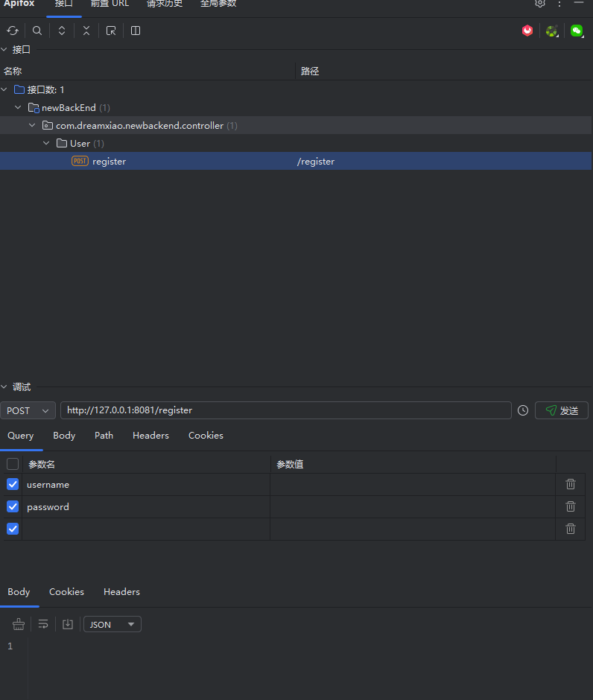Click the green WeChat icon

point(577,31)
